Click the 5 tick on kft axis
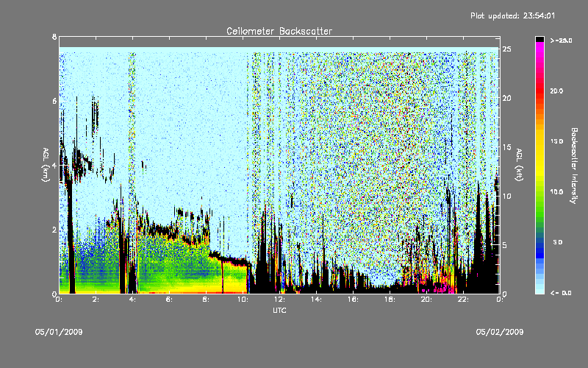The width and height of the screenshot is (588, 368). click(x=505, y=245)
